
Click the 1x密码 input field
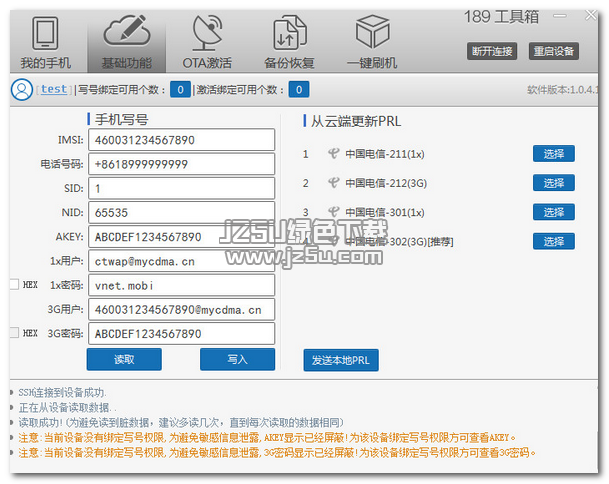coord(181,285)
